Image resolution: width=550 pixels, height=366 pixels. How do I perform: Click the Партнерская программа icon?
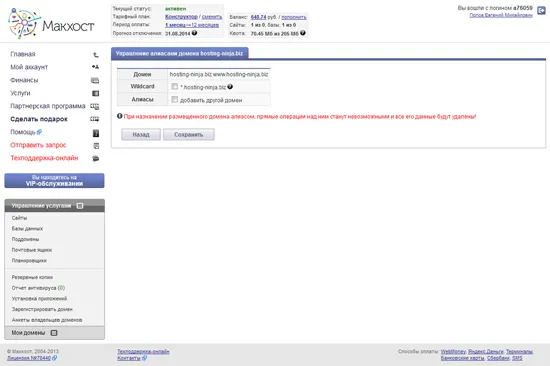[95, 106]
